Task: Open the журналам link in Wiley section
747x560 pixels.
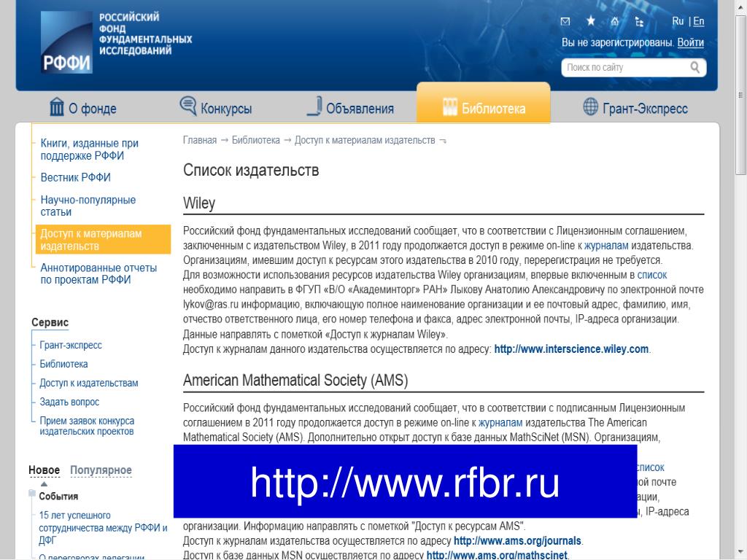Action: pos(606,246)
